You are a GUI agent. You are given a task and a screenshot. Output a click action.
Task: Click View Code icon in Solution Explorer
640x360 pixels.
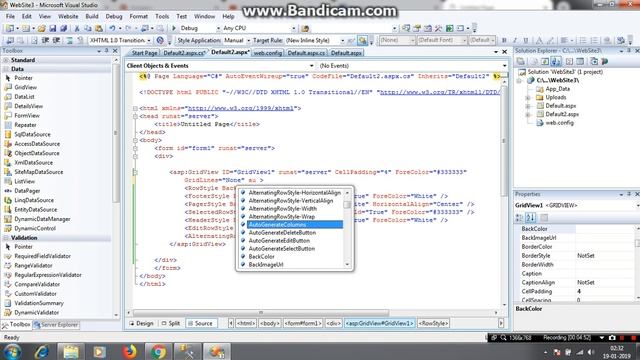pos(569,62)
